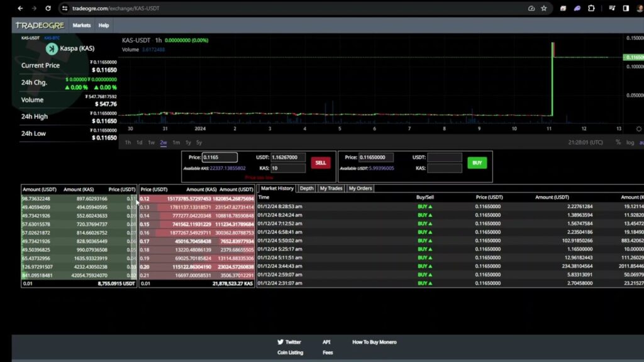This screenshot has width=644, height=362.
Task: Select buy order amount 98.73632248
Action: (79, 199)
